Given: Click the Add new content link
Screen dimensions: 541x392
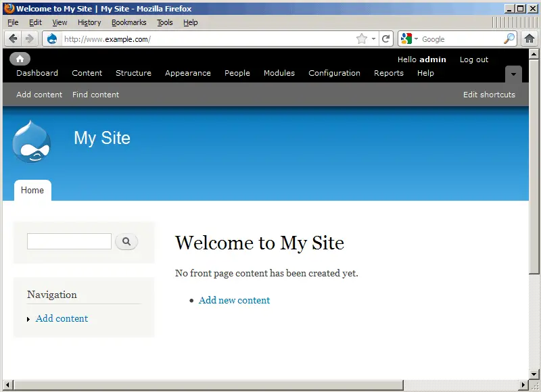Looking at the screenshot, I should [234, 300].
